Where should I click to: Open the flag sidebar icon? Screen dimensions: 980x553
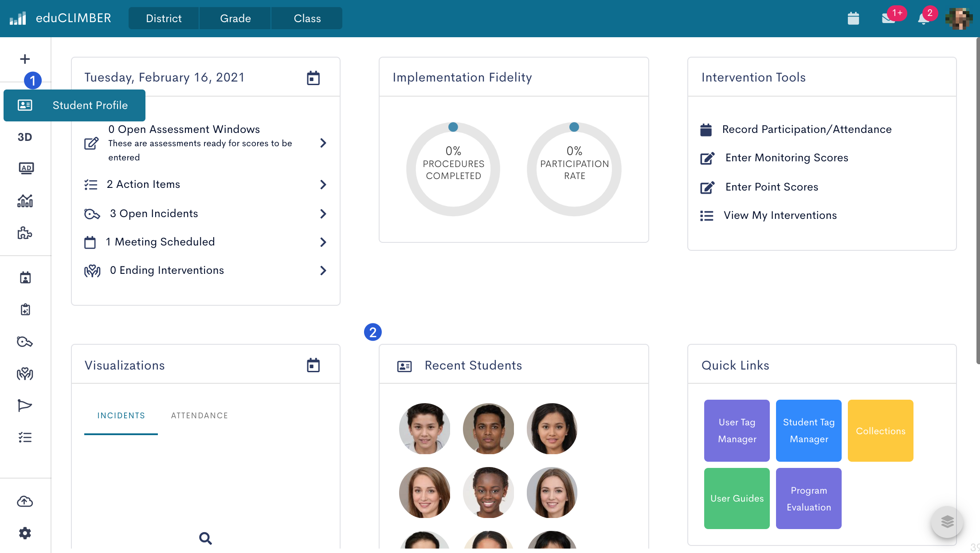tap(25, 405)
